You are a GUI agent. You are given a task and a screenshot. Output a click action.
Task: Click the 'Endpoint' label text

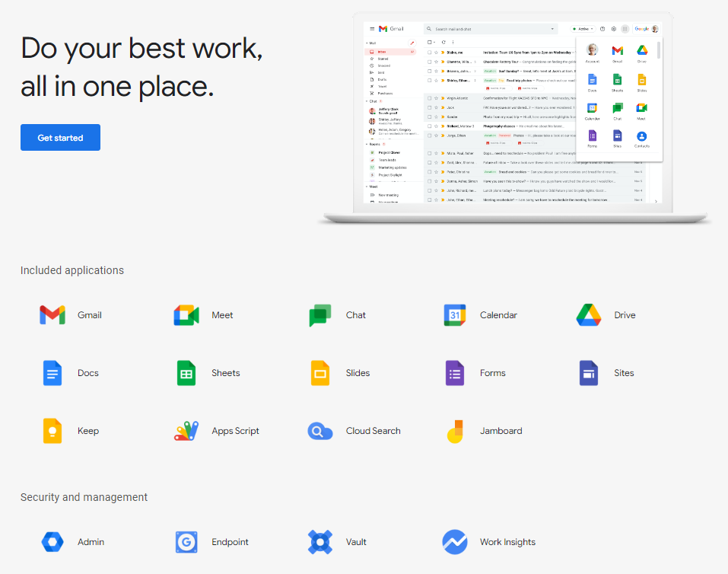[230, 542]
